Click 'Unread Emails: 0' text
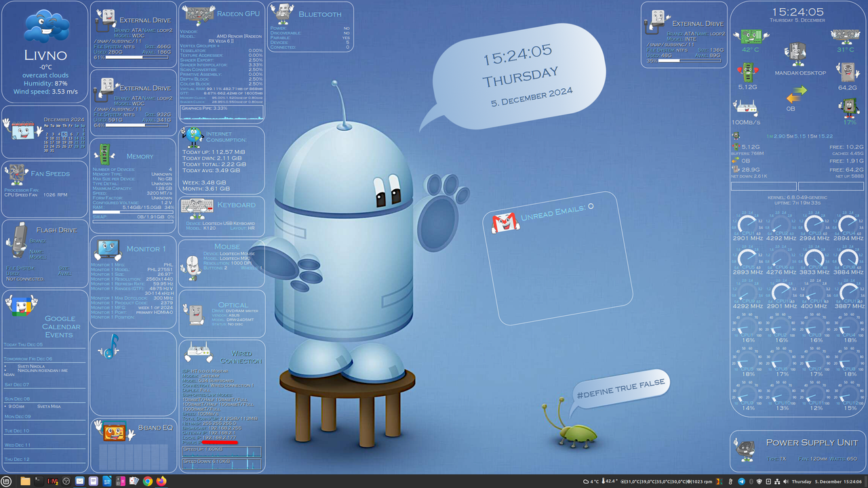 [x=557, y=212]
